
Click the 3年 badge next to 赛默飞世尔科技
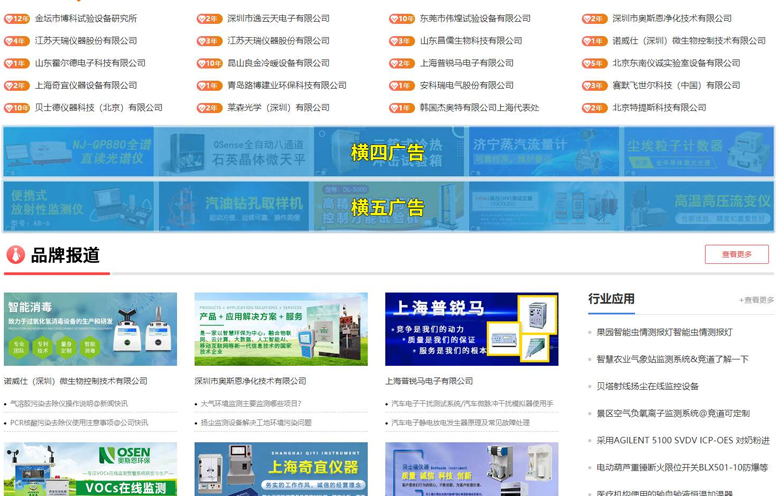(594, 86)
